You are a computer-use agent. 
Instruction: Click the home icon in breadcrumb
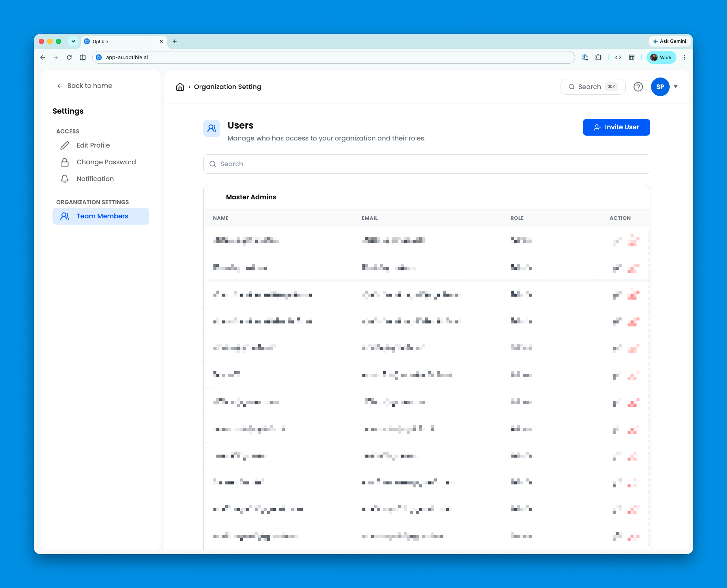pos(180,87)
